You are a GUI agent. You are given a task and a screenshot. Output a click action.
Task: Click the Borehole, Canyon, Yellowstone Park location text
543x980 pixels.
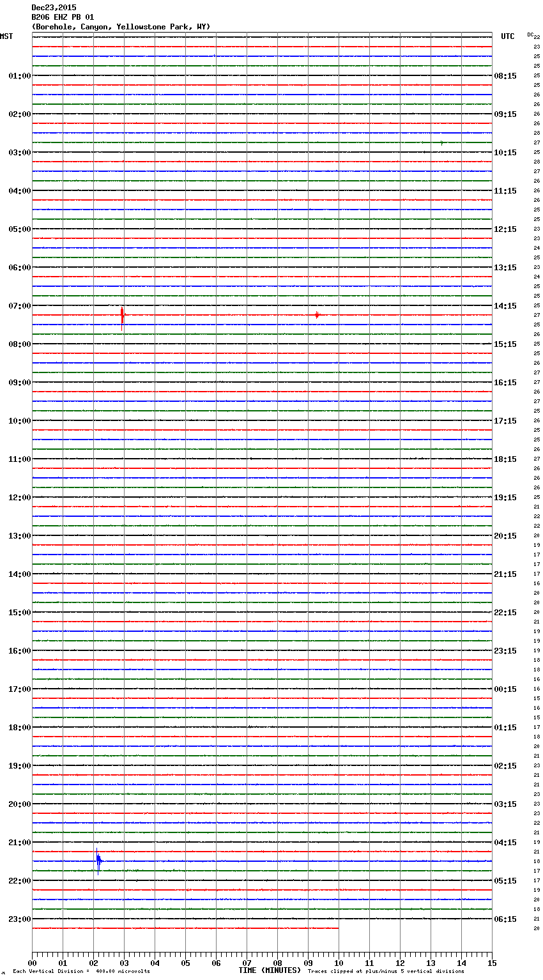[x=121, y=27]
